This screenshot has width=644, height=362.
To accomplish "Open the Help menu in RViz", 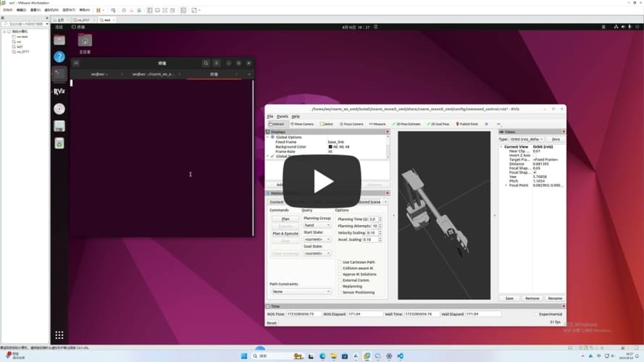I will 296,117.
